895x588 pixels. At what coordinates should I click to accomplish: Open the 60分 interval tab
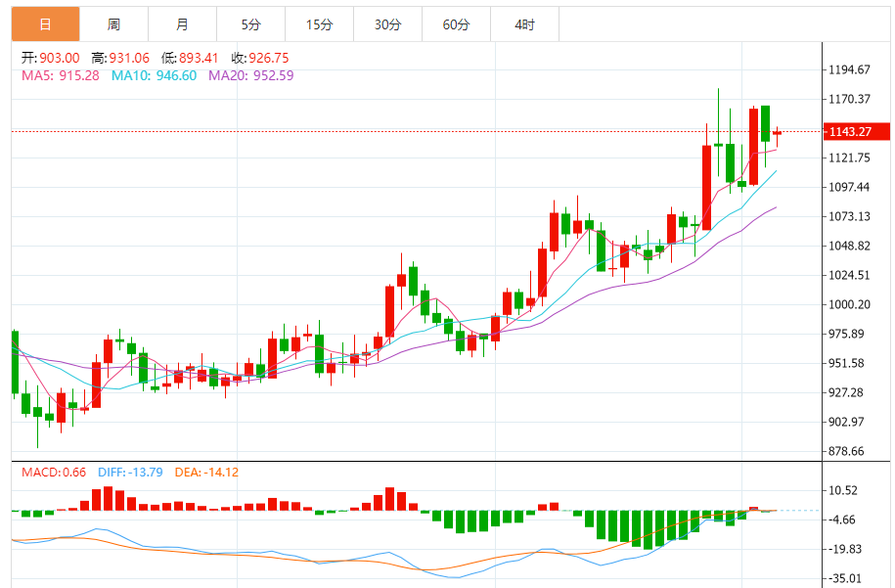tap(457, 24)
